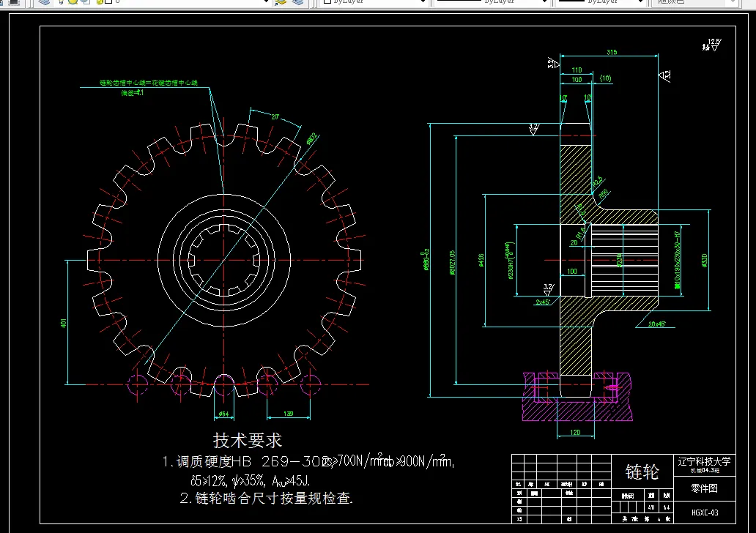The height and width of the screenshot is (533, 756).
Task: Click the 零件图 title block cell
Action: [x=704, y=488]
